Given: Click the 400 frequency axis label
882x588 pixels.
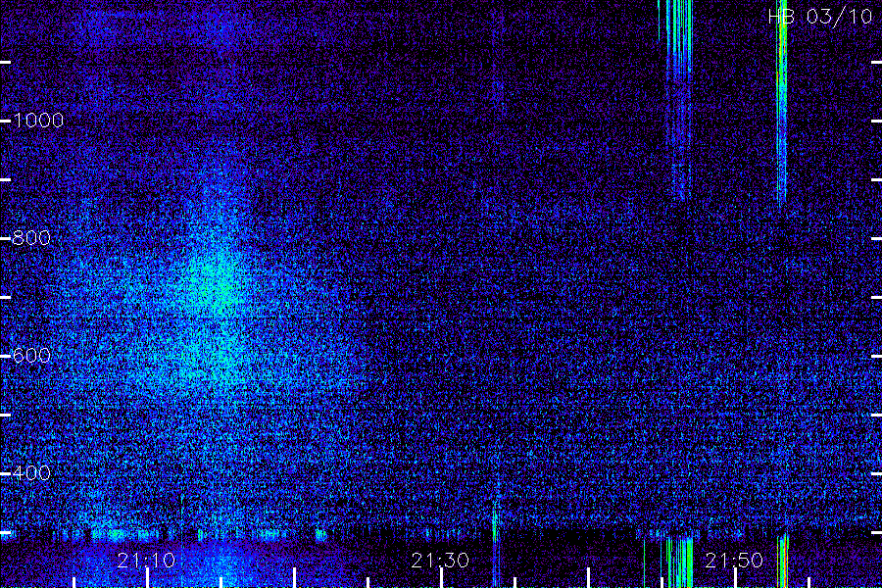Looking at the screenshot, I should pos(31,473).
